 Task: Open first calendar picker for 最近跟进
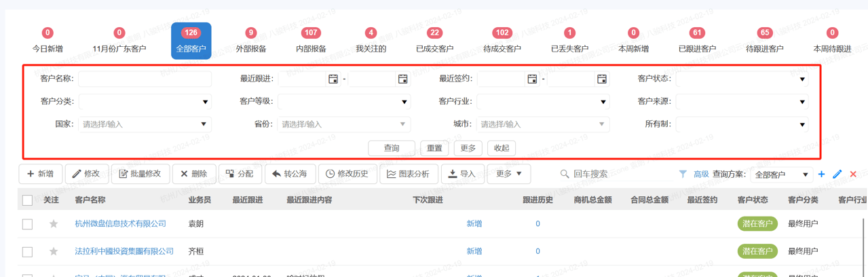333,79
